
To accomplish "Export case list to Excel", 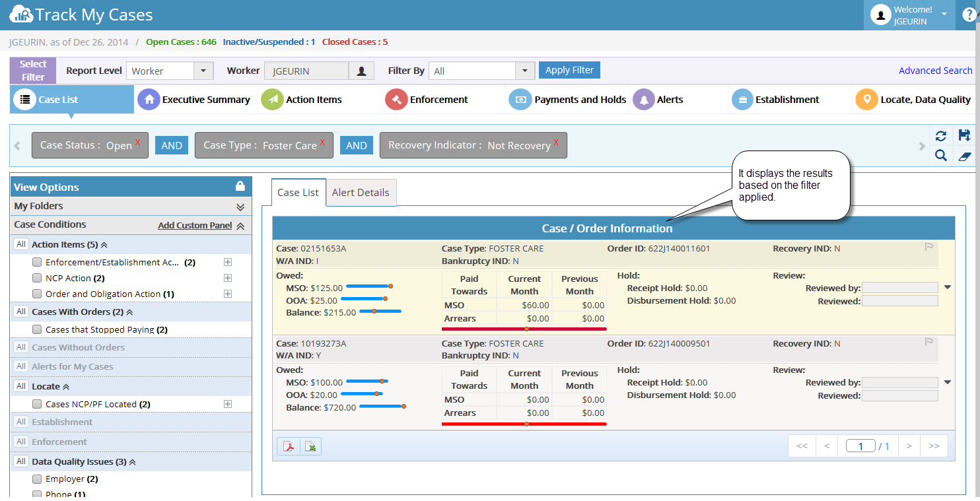I will [x=310, y=447].
